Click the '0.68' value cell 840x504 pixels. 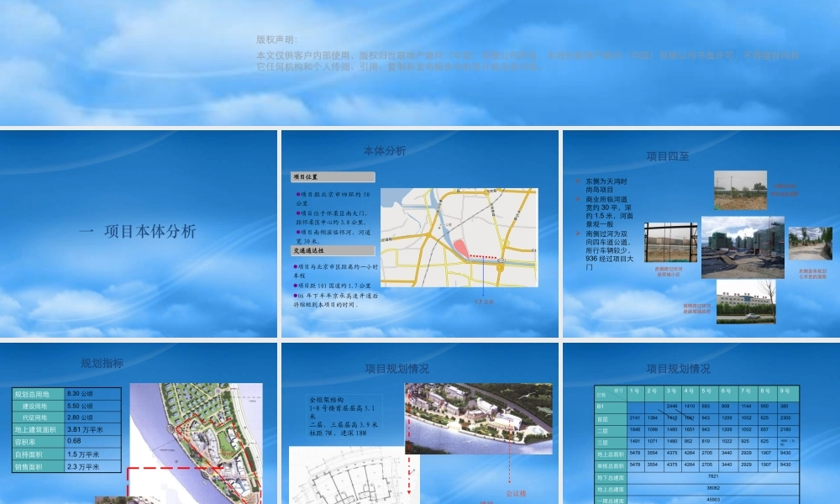pyautogui.click(x=92, y=442)
